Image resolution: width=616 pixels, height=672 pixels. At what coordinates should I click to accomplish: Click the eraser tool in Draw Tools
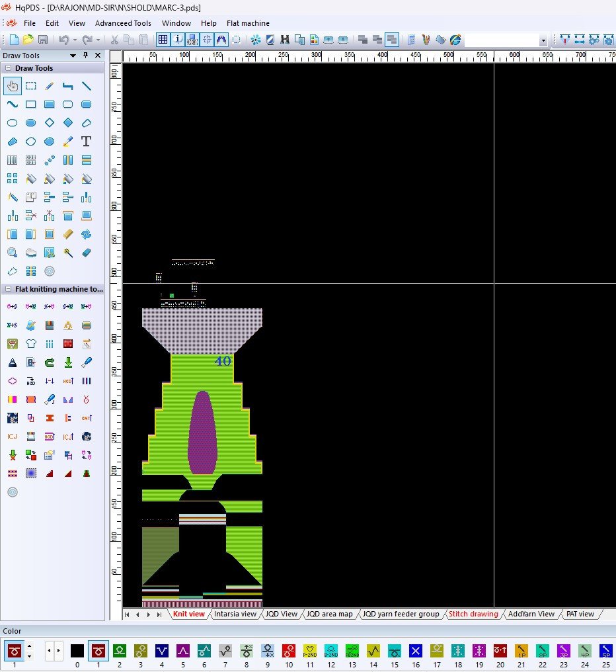(86, 253)
